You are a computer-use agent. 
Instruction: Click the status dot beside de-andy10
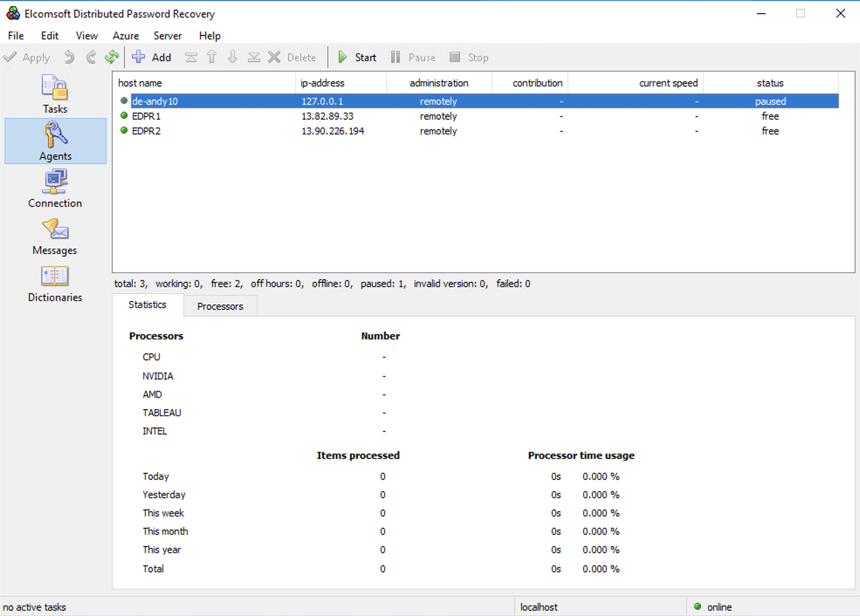[124, 101]
